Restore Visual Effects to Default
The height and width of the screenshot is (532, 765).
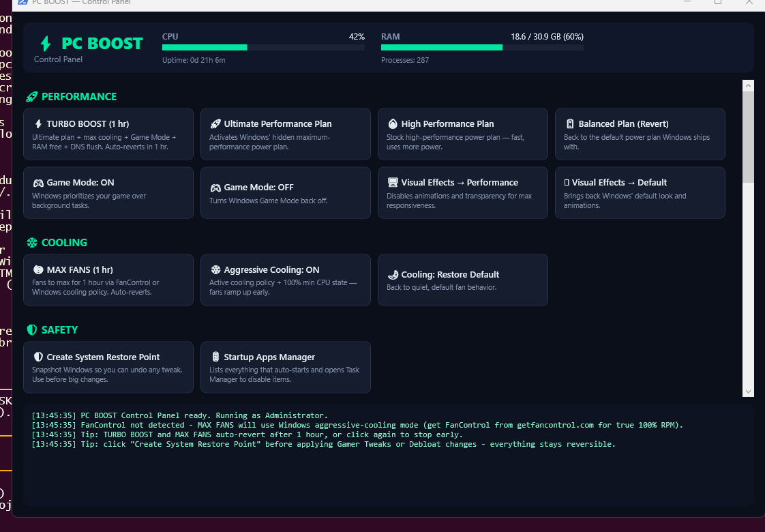(640, 193)
